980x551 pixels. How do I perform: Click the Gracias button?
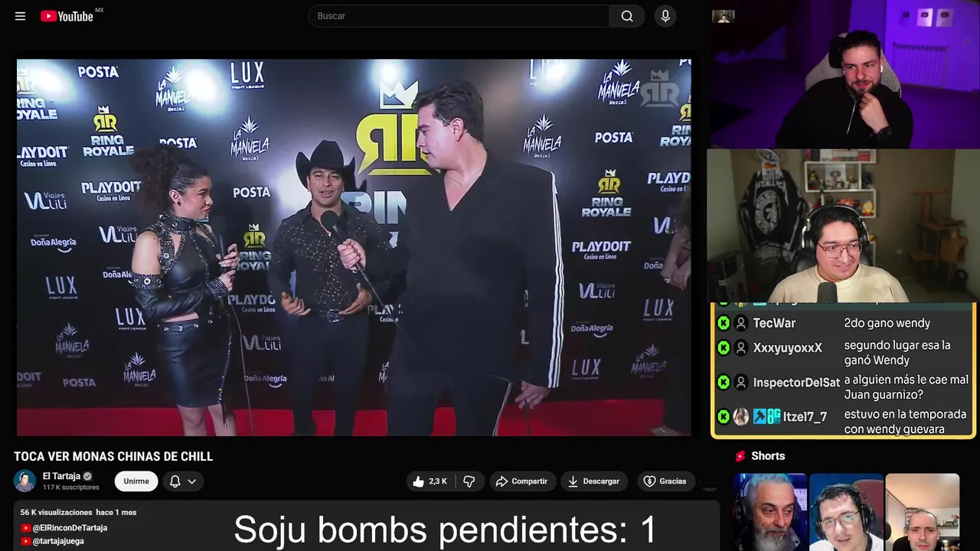(x=665, y=481)
